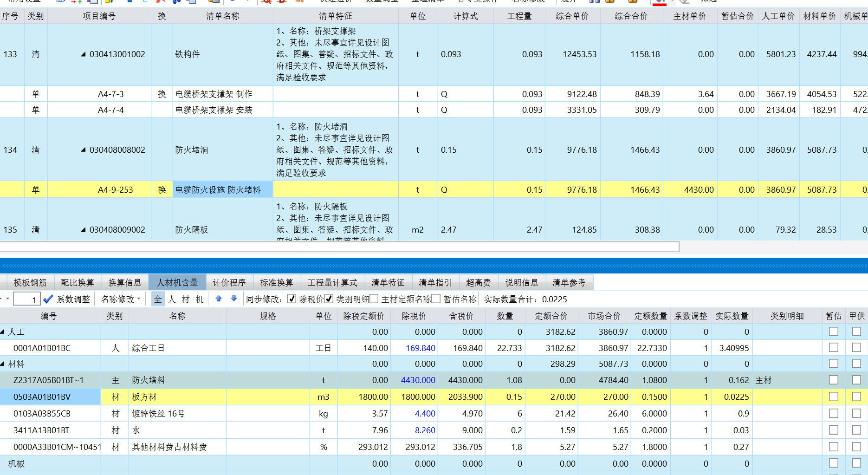Move the row up with the blue up arrow
The image size is (868, 475).
(219, 299)
